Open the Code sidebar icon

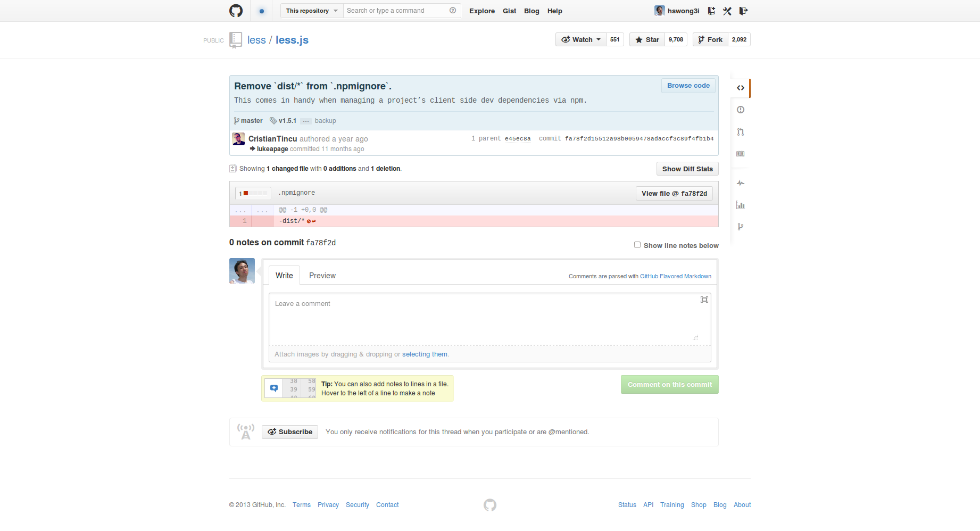[x=741, y=88]
